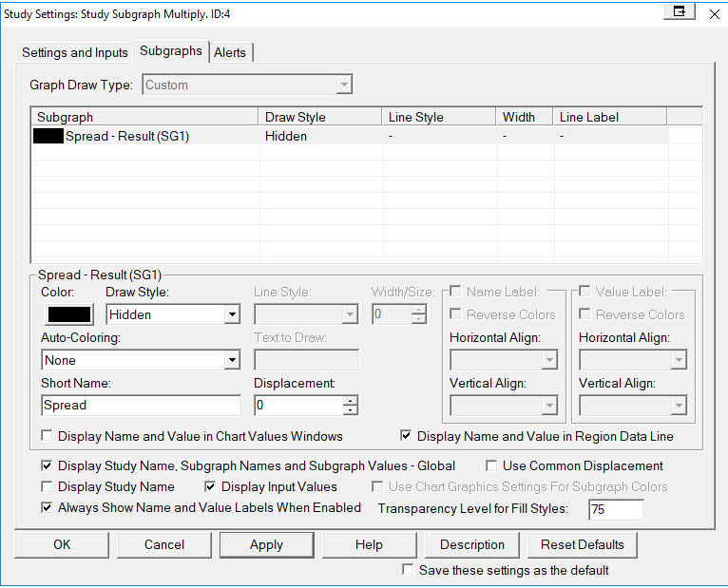
Task: Click the Line Label column header
Action: 610,117
